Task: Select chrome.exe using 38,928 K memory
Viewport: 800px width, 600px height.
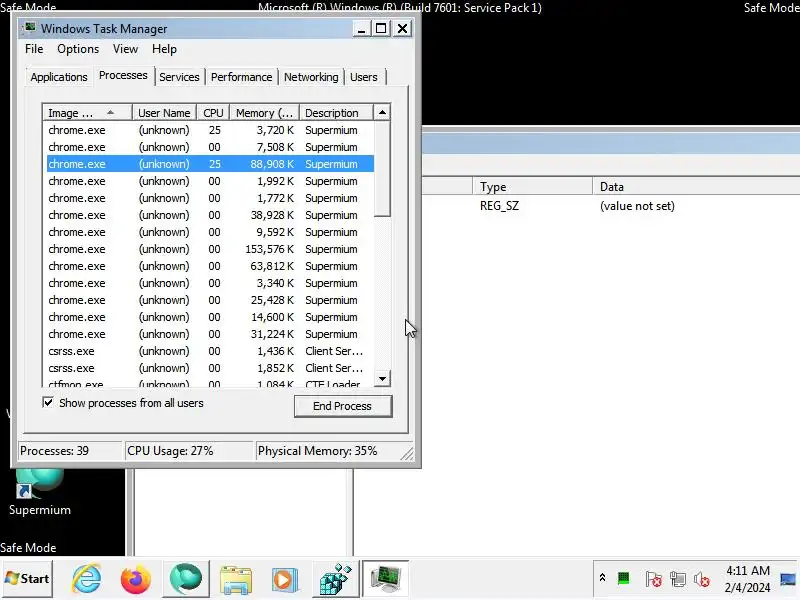Action: [210, 215]
